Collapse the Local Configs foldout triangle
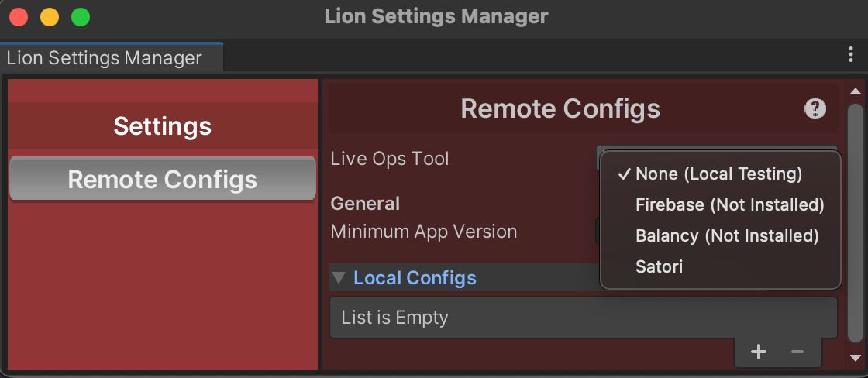Image resolution: width=868 pixels, height=378 pixels. (339, 277)
